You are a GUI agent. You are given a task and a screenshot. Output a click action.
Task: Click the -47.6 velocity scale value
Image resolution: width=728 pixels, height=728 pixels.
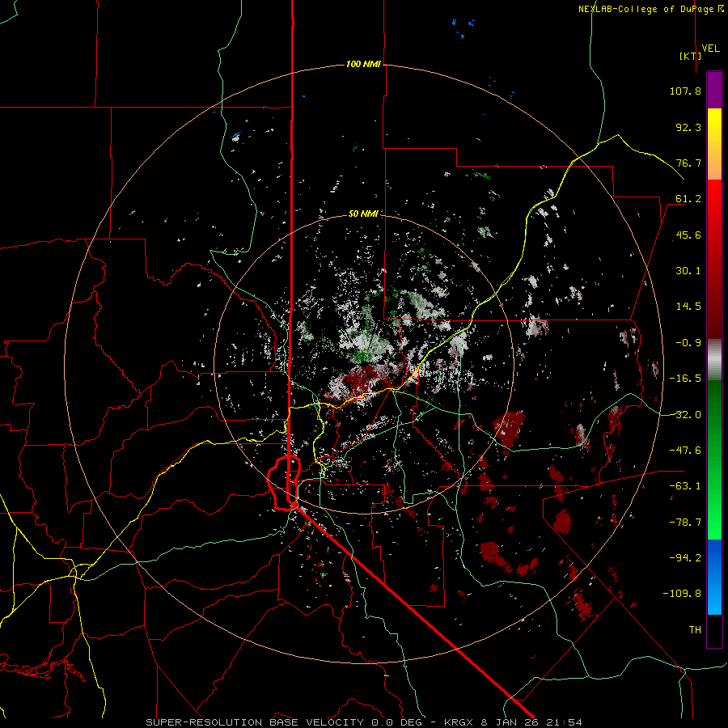click(x=685, y=451)
